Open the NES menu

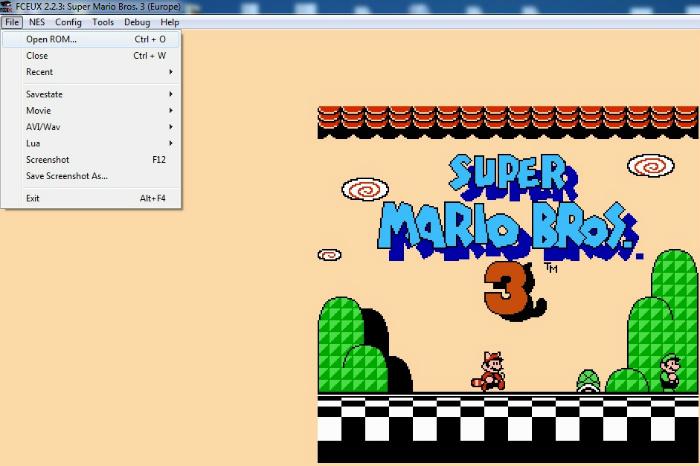tap(37, 22)
